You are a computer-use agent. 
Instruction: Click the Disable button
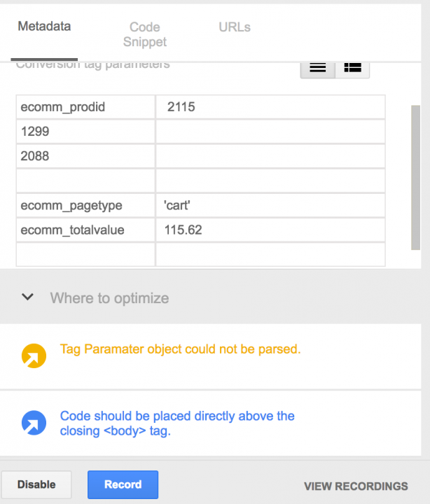(36, 484)
